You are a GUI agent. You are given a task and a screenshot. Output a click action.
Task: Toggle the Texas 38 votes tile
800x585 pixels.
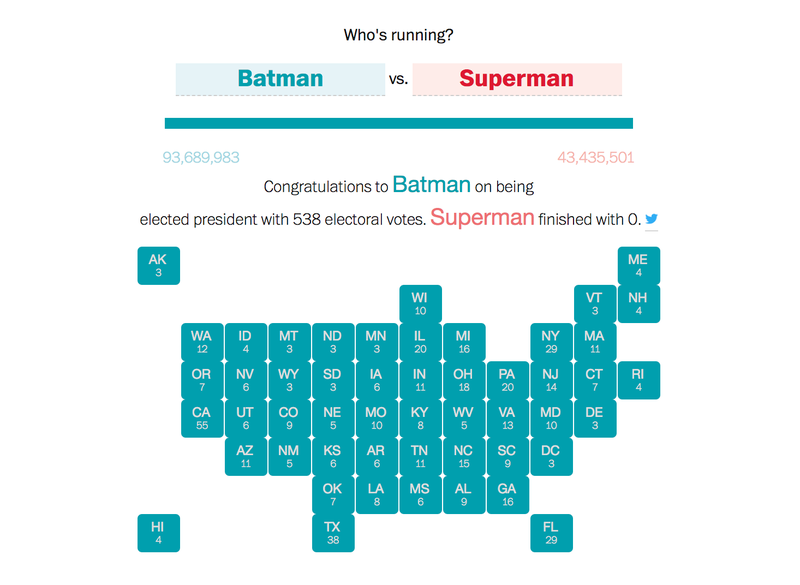click(x=333, y=533)
